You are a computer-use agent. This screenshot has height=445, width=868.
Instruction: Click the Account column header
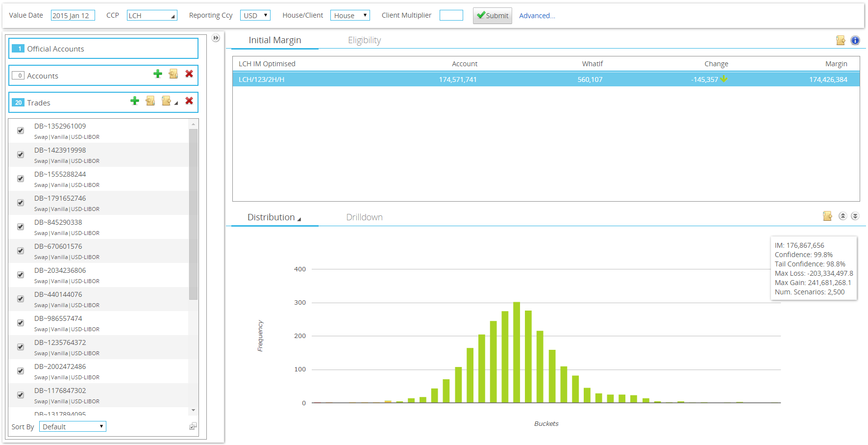coord(465,64)
